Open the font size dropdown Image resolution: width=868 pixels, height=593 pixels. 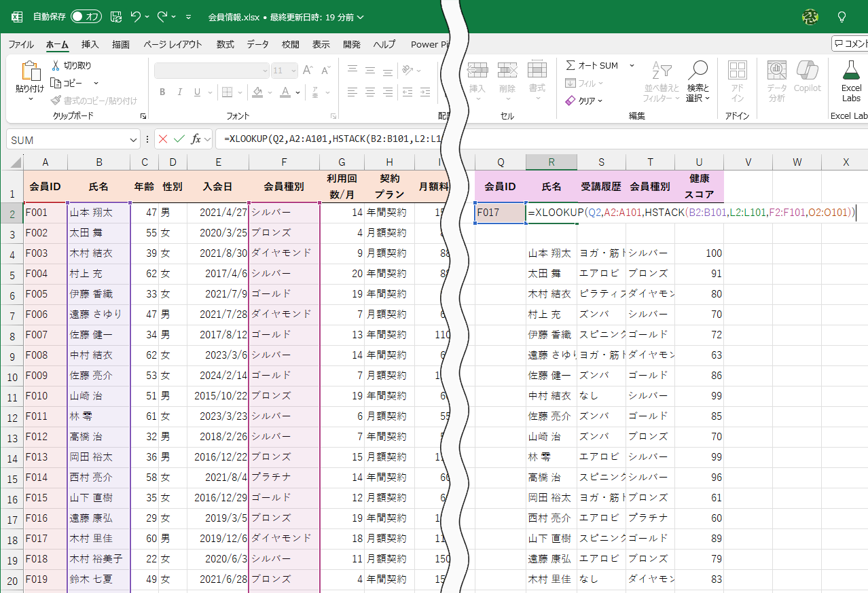click(x=293, y=71)
